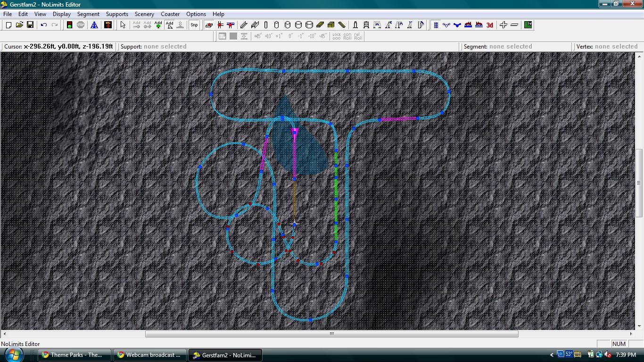Select the thinnest tube support

(266, 25)
